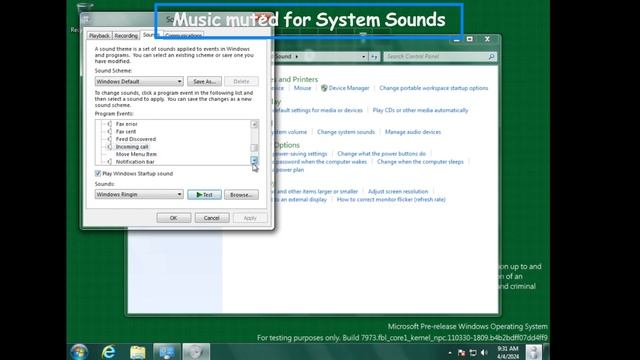
Task: Test the Windows Ringin sound
Action: click(x=204, y=195)
